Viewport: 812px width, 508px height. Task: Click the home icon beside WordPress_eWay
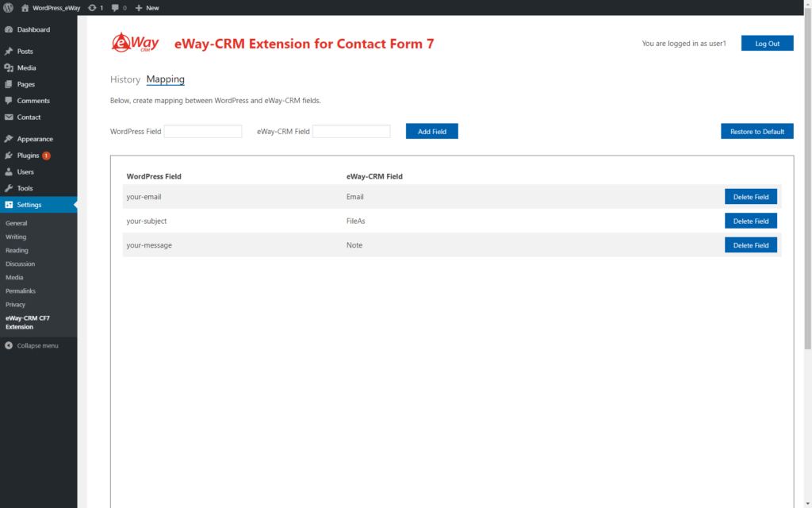(x=25, y=8)
